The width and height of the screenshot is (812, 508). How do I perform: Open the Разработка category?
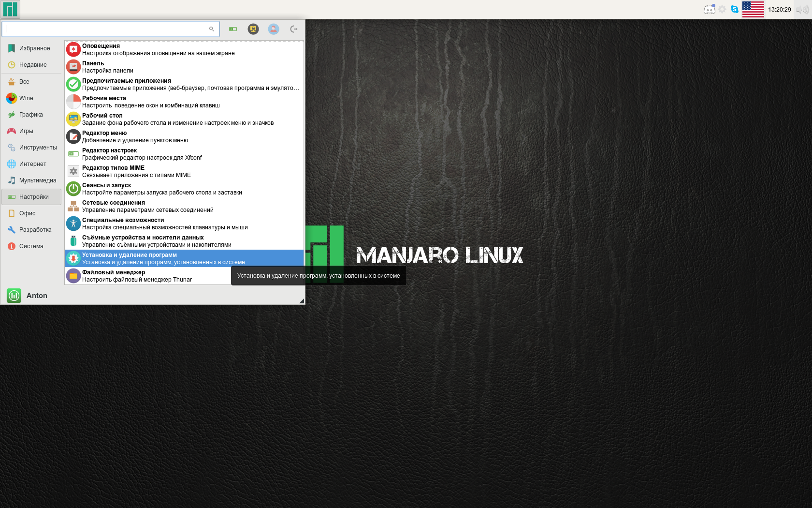click(x=31, y=230)
